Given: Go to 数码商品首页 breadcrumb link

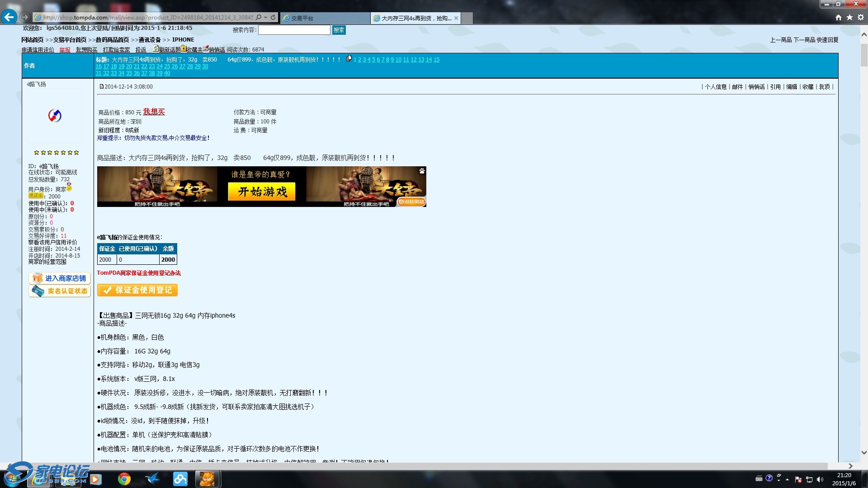Looking at the screenshot, I should pos(112,40).
